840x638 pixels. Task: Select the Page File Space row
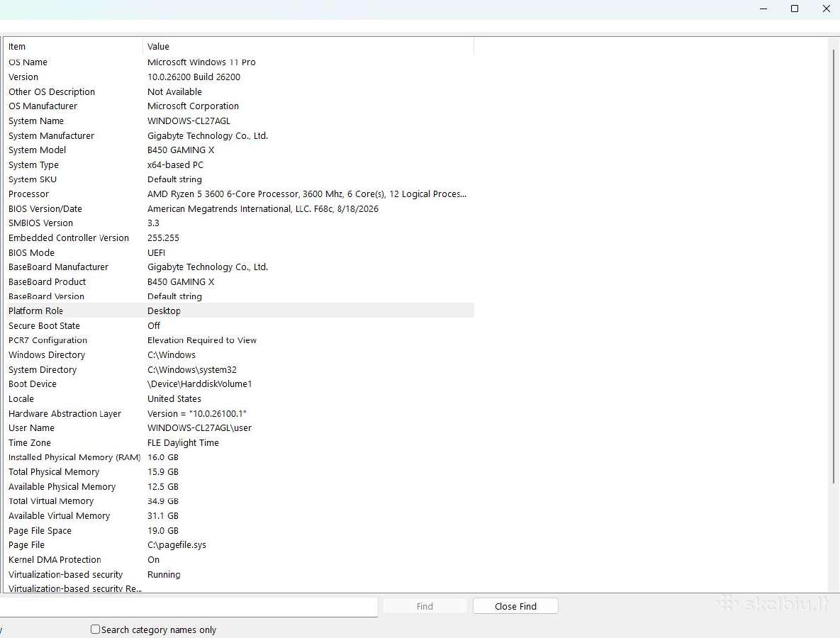click(x=239, y=530)
